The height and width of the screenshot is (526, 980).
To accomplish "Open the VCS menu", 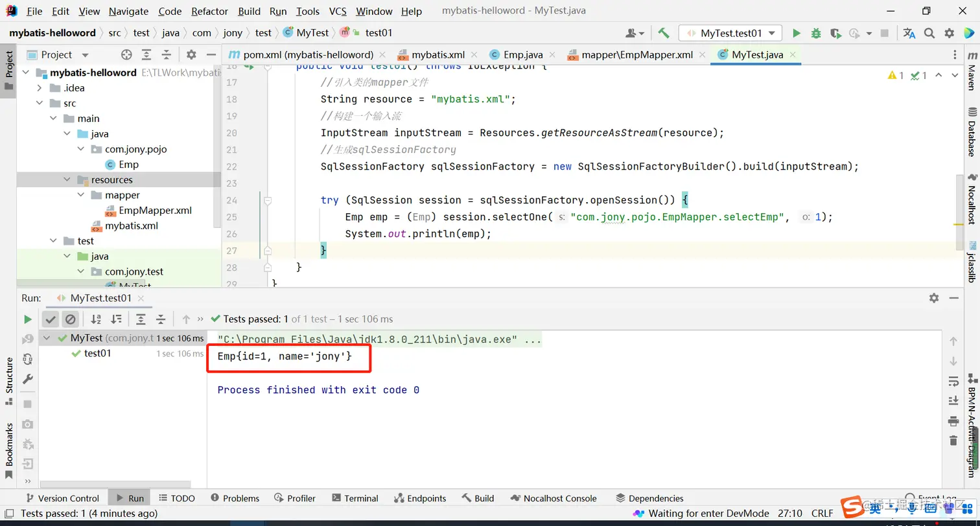I will click(x=338, y=11).
